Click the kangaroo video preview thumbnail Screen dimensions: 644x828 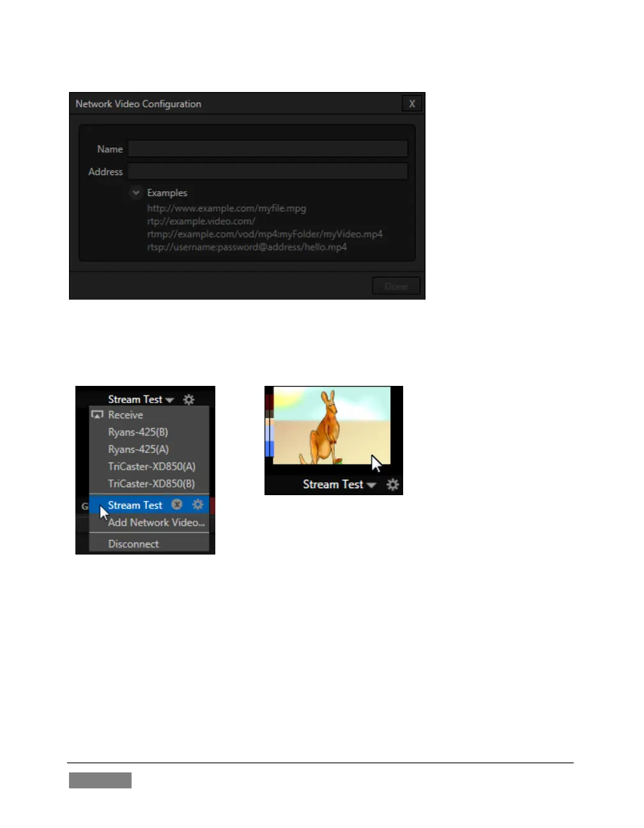tap(332, 425)
